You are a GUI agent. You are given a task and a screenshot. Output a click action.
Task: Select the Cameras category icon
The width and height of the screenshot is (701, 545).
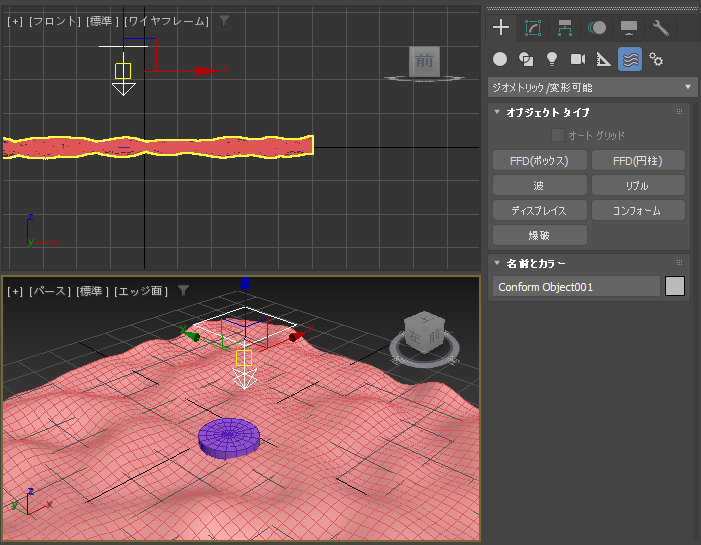click(578, 59)
